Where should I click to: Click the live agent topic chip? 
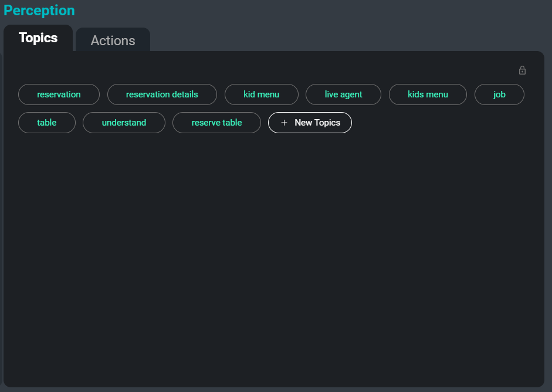[343, 94]
